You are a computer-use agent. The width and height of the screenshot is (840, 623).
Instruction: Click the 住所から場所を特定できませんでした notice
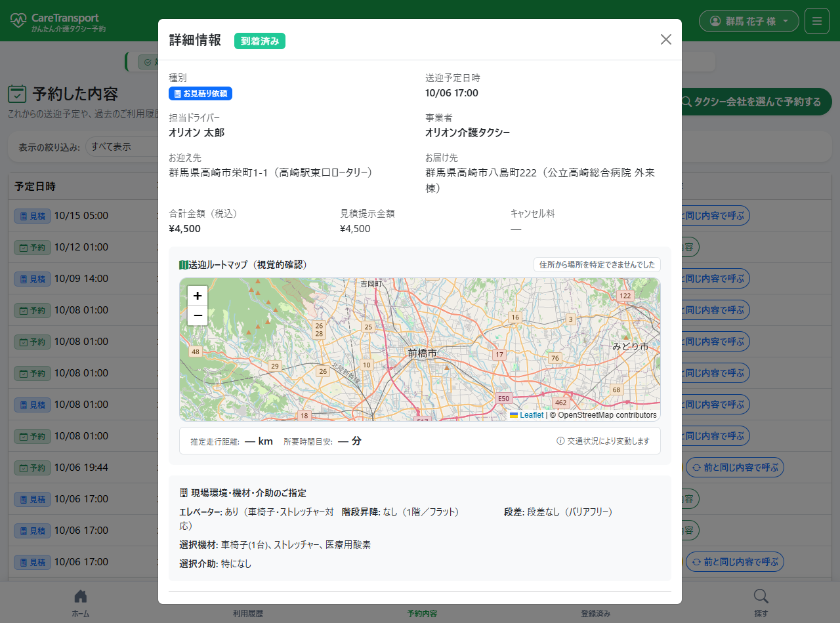click(x=597, y=265)
